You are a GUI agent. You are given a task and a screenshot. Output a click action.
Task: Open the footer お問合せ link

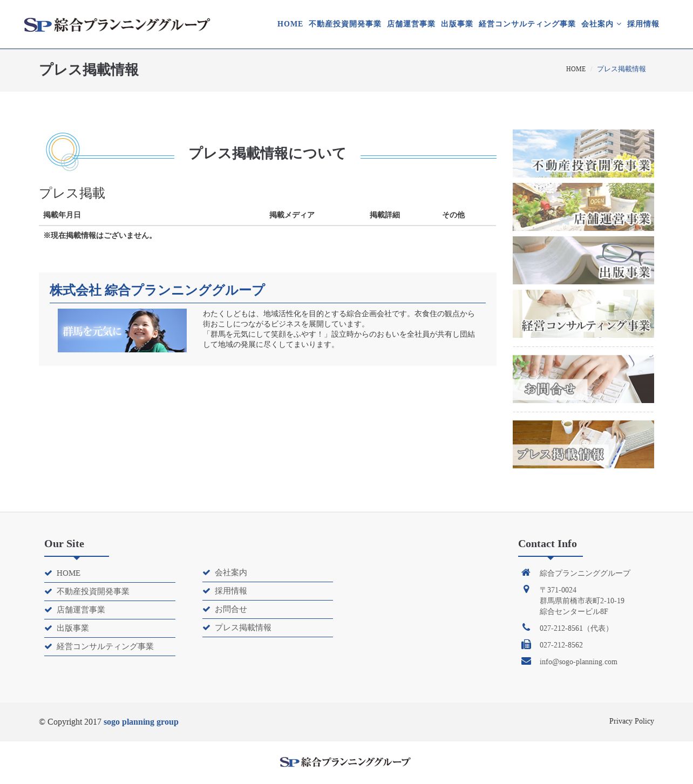click(x=231, y=609)
